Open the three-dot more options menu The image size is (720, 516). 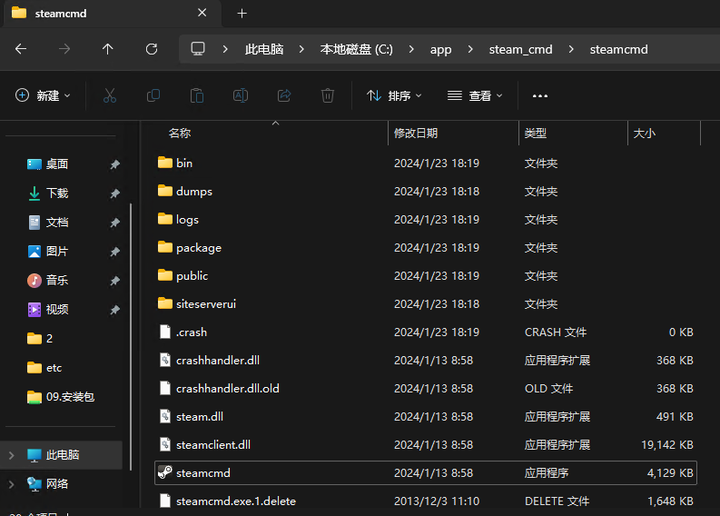click(x=540, y=96)
